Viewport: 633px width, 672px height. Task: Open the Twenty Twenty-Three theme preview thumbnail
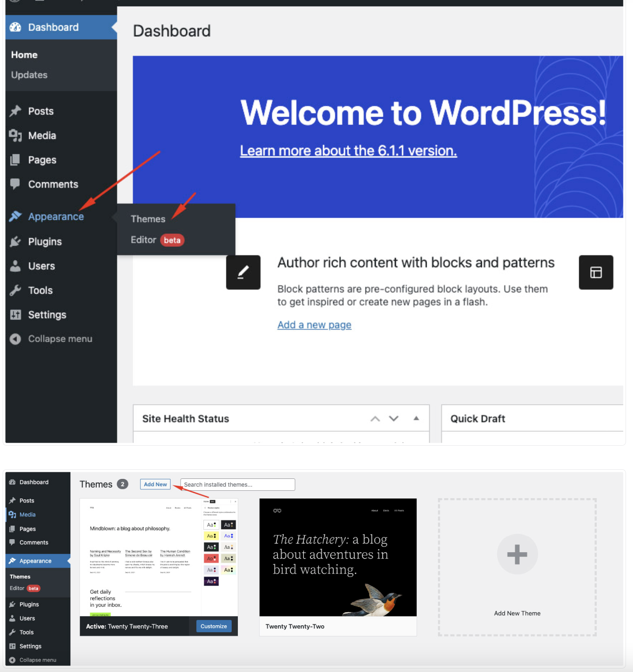[159, 557]
